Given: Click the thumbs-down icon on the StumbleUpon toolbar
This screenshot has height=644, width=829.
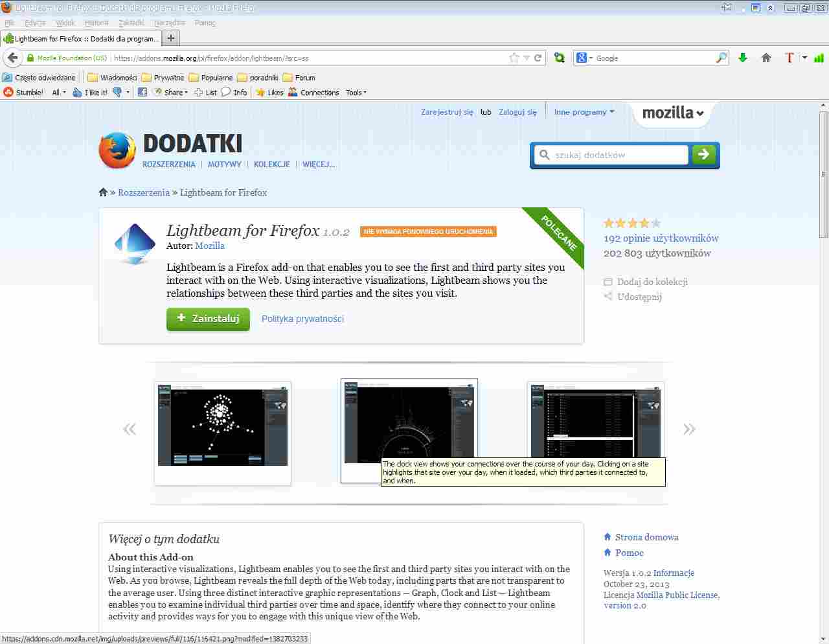Looking at the screenshot, I should click(117, 93).
